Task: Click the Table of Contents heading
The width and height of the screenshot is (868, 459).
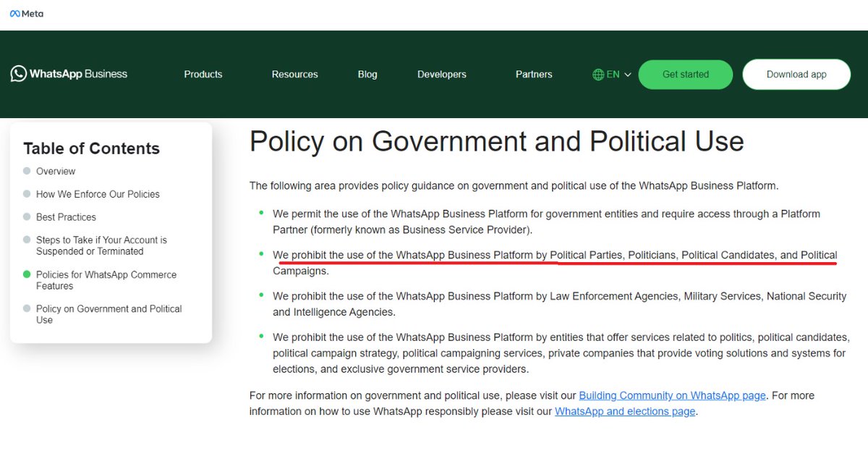Action: [x=91, y=148]
